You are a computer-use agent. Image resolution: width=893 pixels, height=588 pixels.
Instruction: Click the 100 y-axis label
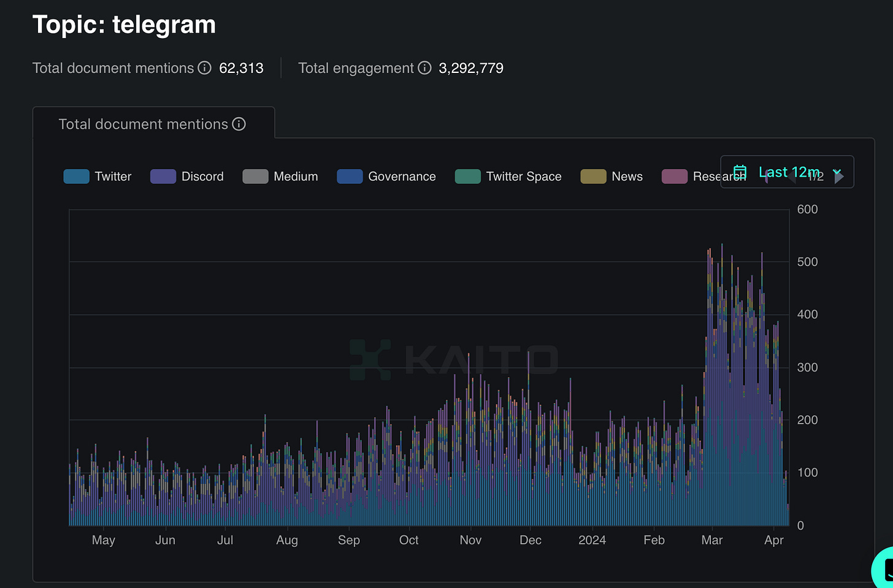click(x=807, y=473)
